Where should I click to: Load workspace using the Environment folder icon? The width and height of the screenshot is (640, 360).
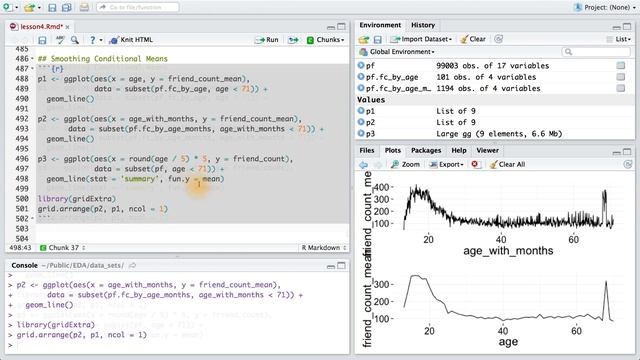click(364, 39)
